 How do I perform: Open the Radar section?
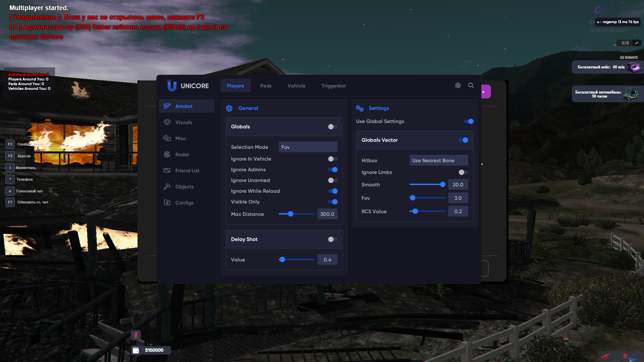click(x=187, y=154)
